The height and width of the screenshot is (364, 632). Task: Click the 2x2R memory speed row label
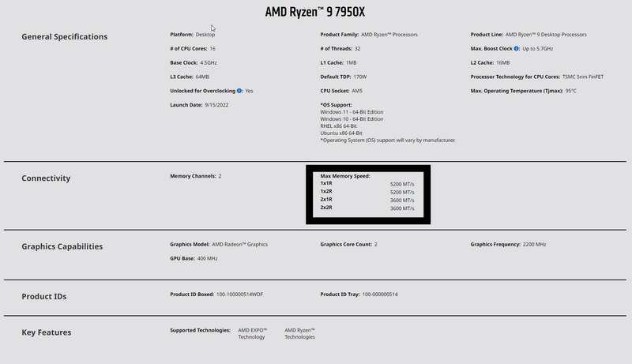pyautogui.click(x=326, y=208)
